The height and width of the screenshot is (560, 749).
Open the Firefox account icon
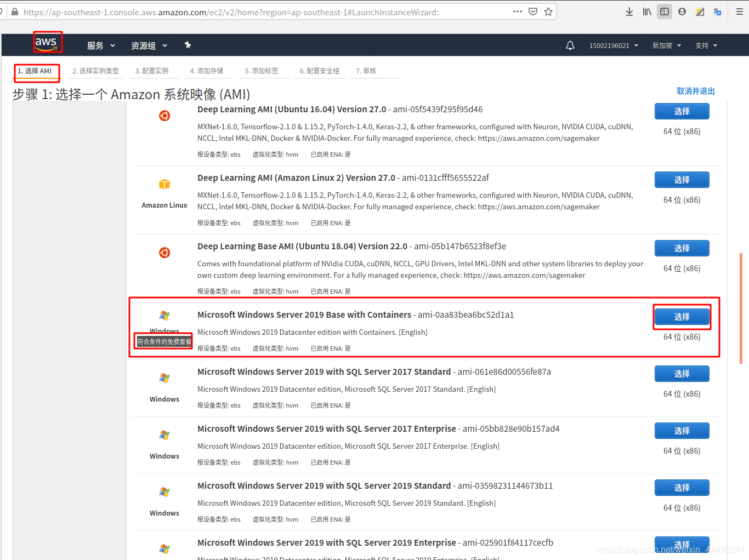click(x=682, y=12)
